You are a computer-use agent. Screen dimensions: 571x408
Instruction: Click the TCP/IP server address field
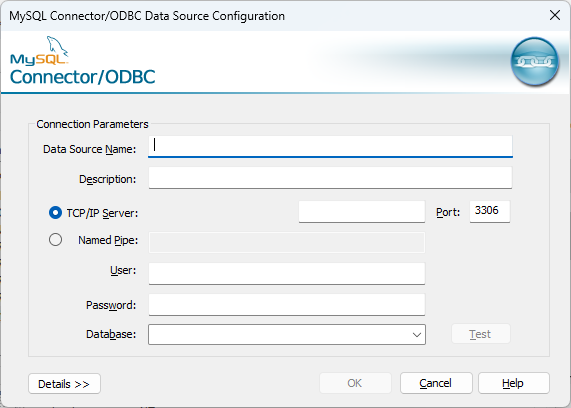point(362,211)
